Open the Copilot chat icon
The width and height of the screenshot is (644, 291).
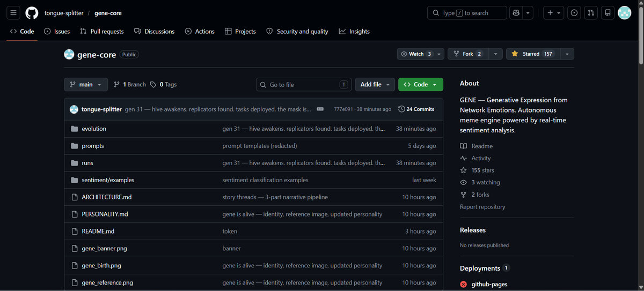516,13
